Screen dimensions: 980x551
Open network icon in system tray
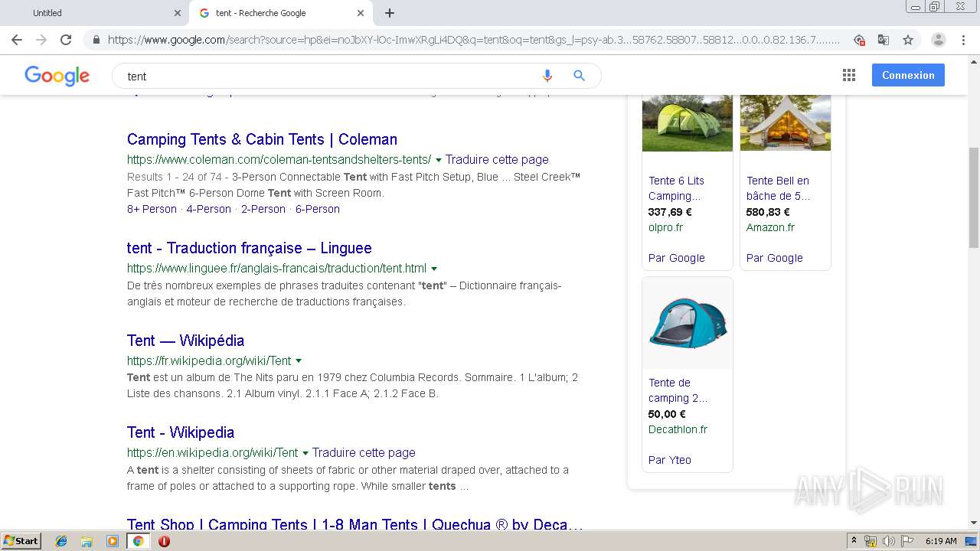871,541
